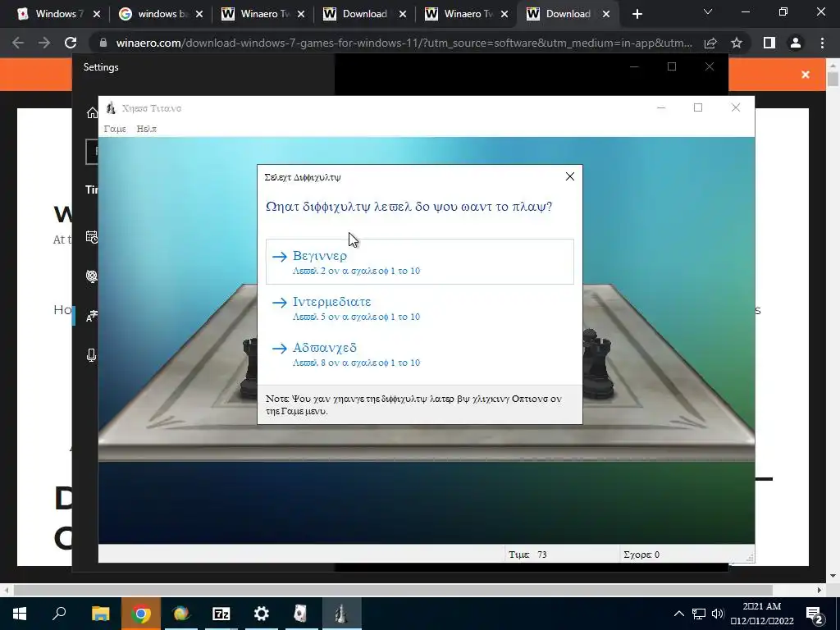Go back in Chrome

point(18,43)
